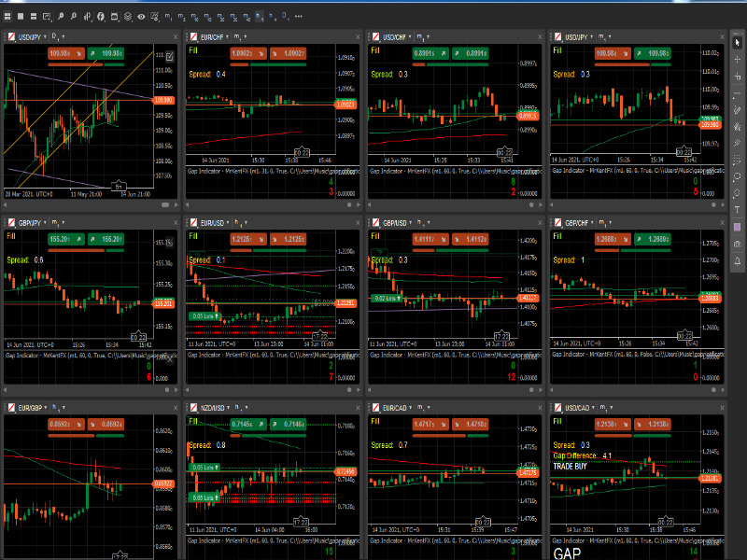747x560 pixels.
Task: Zoom out with the magnifier-minus toolbar icon
Action: [73, 16]
